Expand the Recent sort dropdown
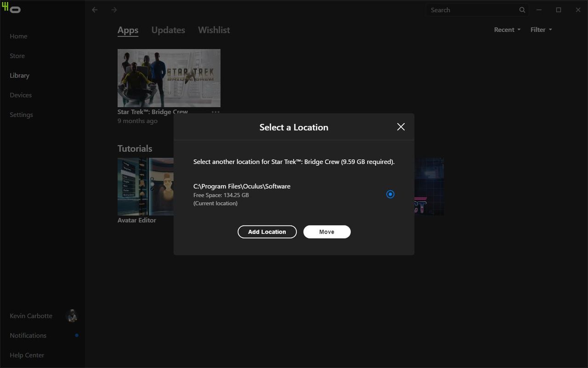 (x=507, y=29)
